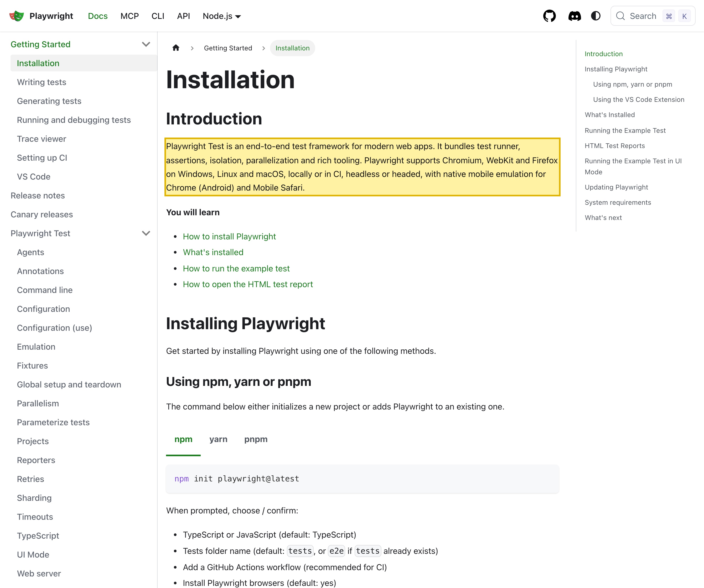Open Configuration (use) in the sidebar
The width and height of the screenshot is (704, 588).
click(x=54, y=328)
